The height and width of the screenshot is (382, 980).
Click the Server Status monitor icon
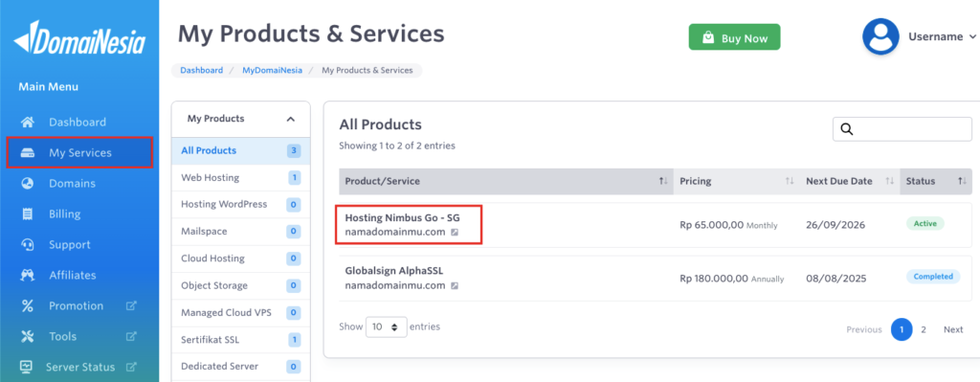pyautogui.click(x=26, y=367)
